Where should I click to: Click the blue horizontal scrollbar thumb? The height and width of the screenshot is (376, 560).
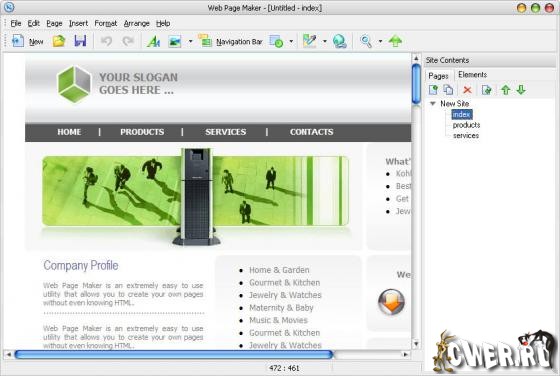click(x=174, y=355)
